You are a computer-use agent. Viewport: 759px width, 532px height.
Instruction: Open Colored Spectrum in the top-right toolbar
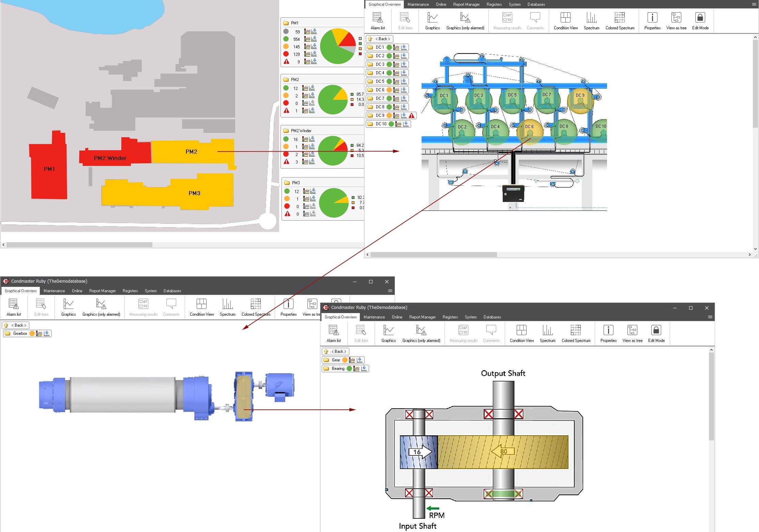tap(620, 21)
